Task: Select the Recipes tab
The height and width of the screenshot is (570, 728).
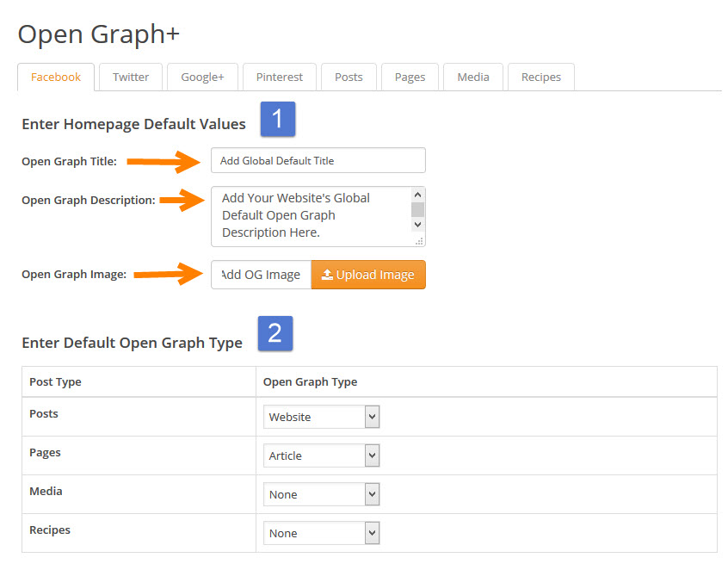Action: point(541,77)
